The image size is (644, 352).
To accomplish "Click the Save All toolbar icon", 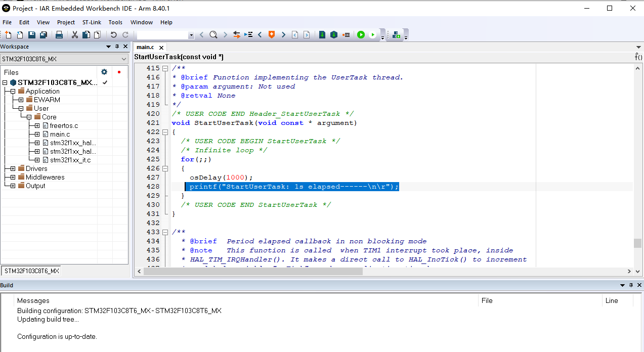I will 44,35.
